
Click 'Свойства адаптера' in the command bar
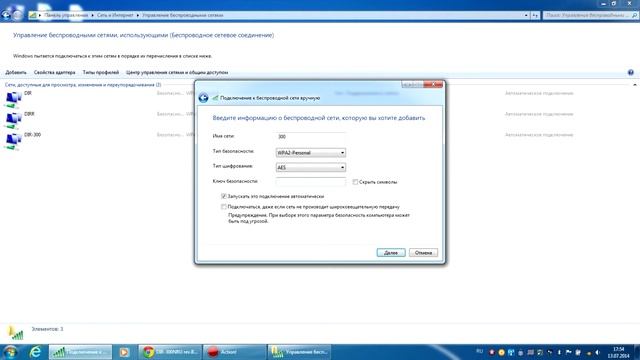(54, 72)
